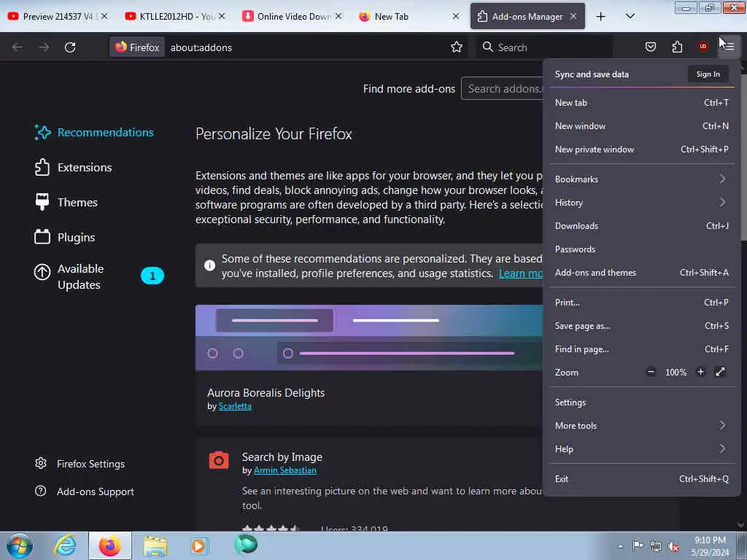
Task: Increase zoom with the plus button
Action: click(700, 372)
